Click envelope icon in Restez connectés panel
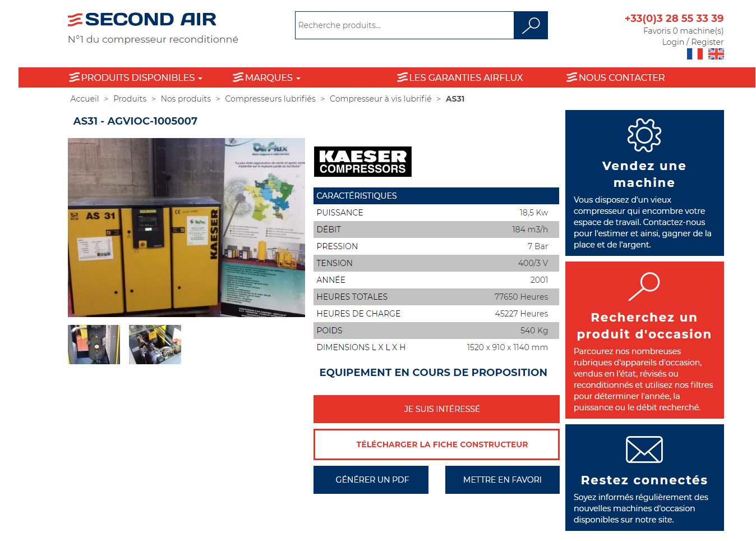 pos(644,450)
